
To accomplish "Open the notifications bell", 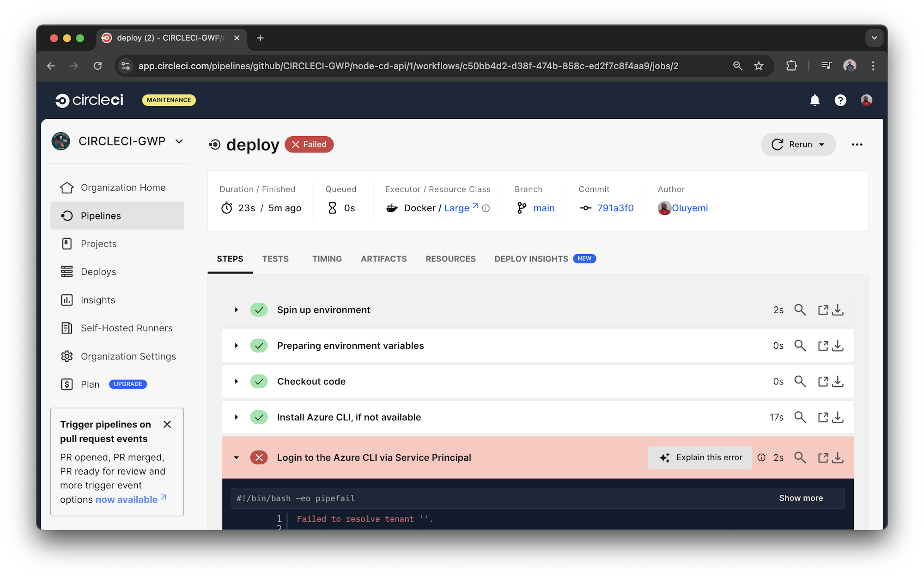I will point(815,100).
